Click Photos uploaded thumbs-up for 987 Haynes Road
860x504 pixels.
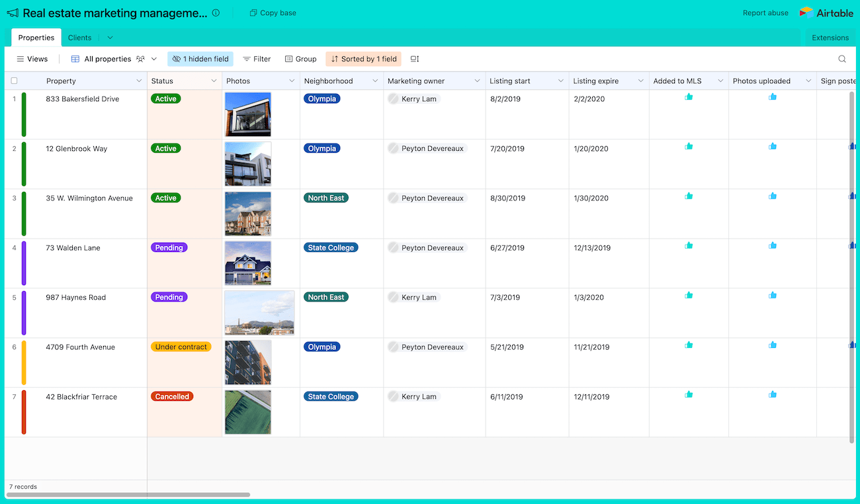(773, 295)
